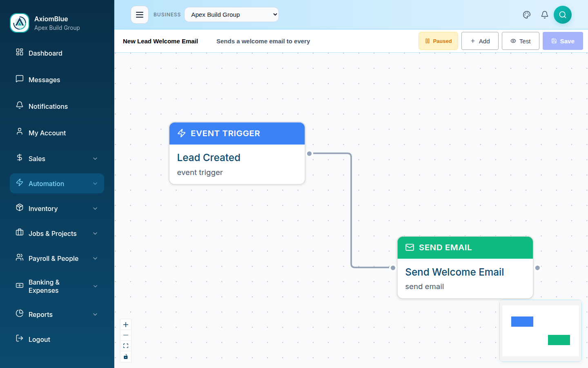The image size is (588, 368).
Task: Click the Logout arrow icon
Action: 20,338
